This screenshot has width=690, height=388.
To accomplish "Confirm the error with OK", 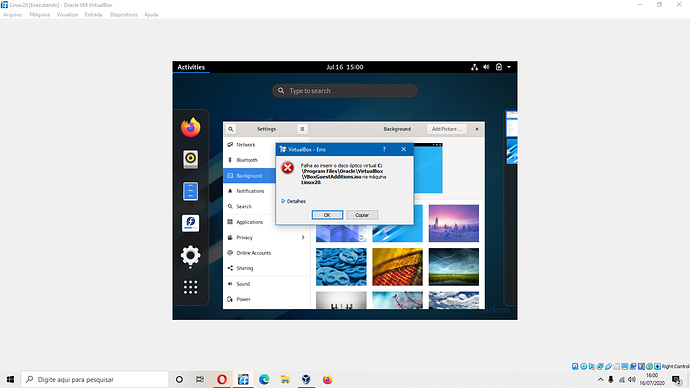I will [327, 215].
